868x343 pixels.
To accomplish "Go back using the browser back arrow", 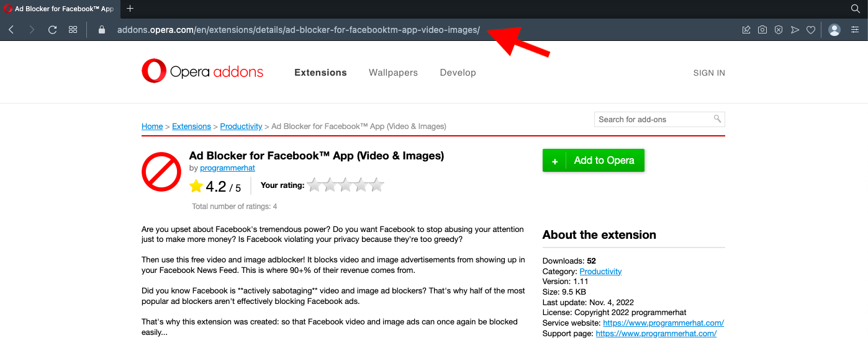I will click(11, 30).
